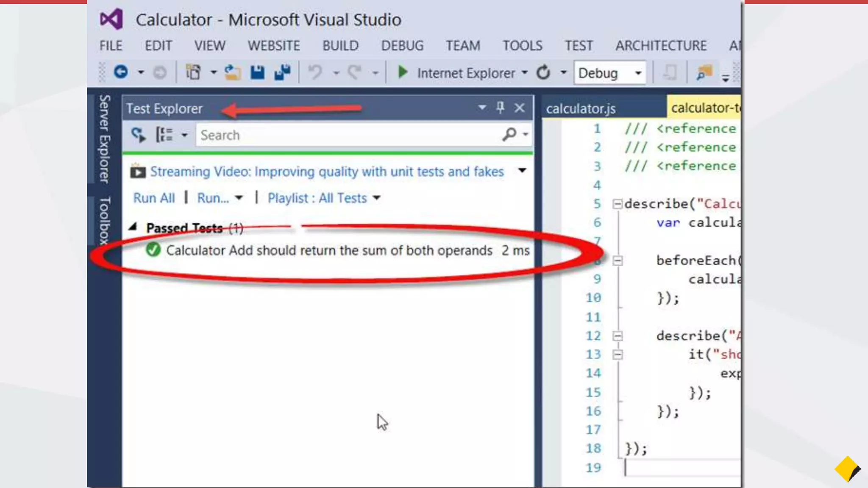Open the Run... dropdown arrow

point(239,198)
